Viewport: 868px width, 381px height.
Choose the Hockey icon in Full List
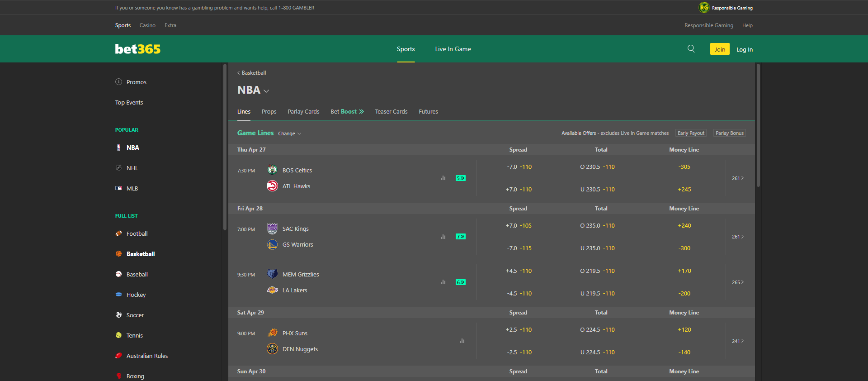tap(118, 295)
